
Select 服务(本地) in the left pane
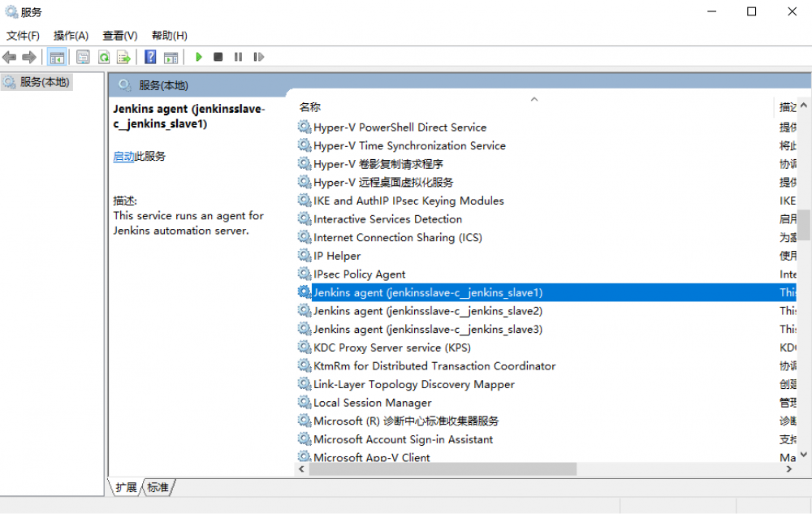point(45,81)
